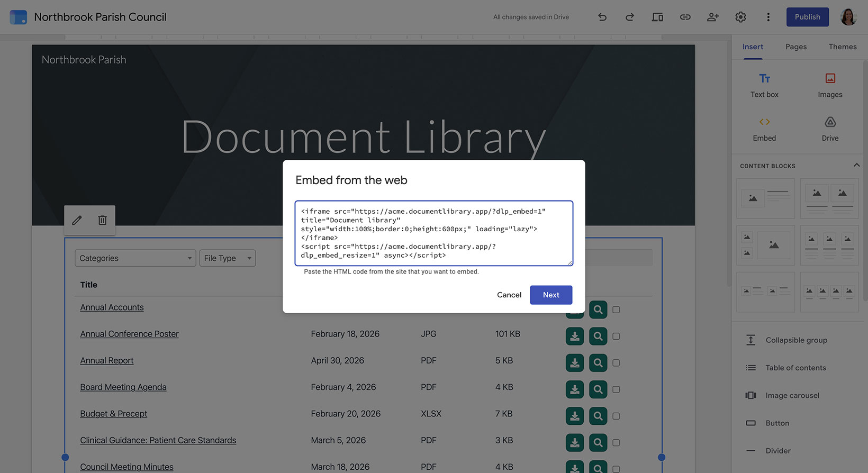
Task: Open Clinical Guidance: Patient Care Standards link
Action: (158, 440)
